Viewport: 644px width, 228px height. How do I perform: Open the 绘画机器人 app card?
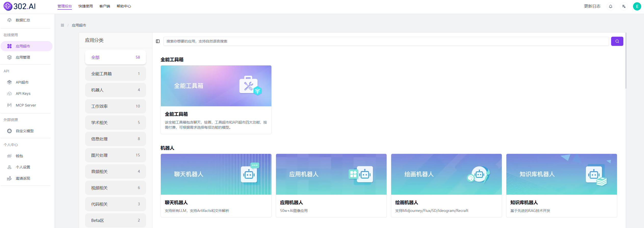[446, 185]
